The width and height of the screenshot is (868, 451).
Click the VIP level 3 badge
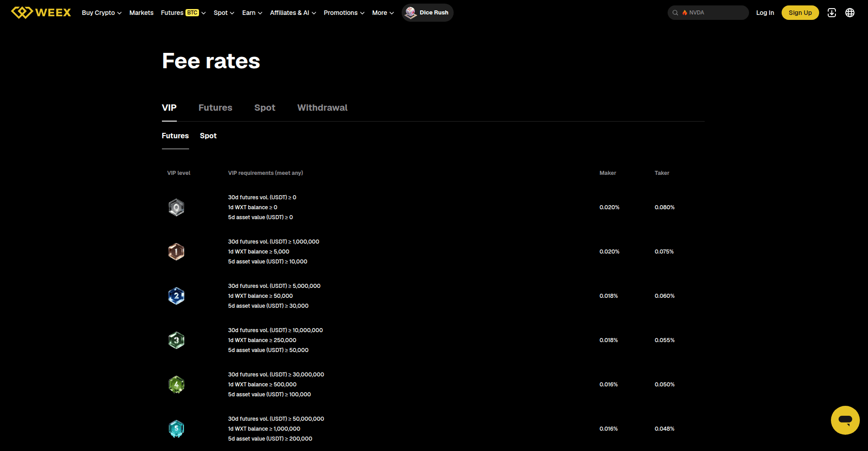coord(176,340)
